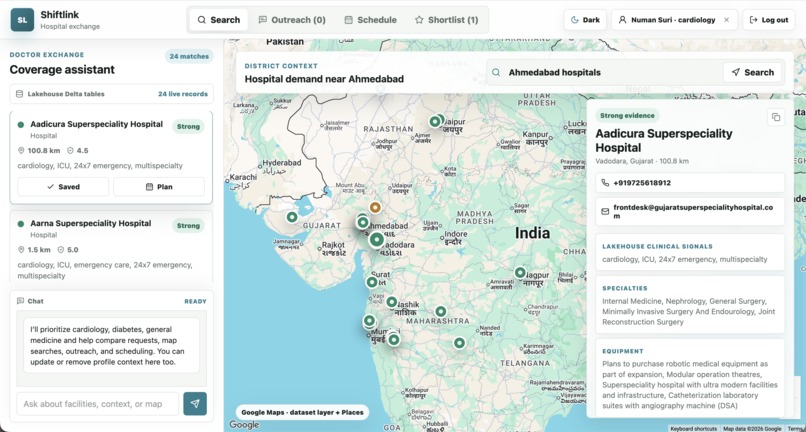Open Numan Suri cardiology profile chip
806x432 pixels.
674,20
